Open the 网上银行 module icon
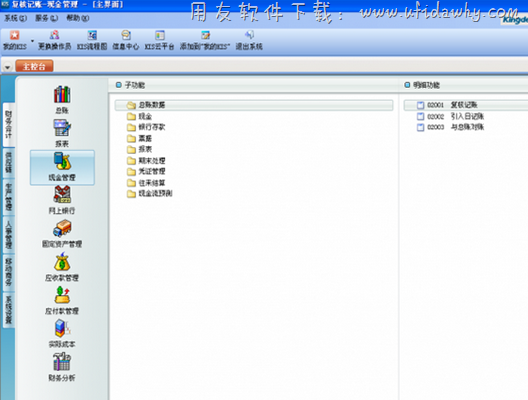 62,200
